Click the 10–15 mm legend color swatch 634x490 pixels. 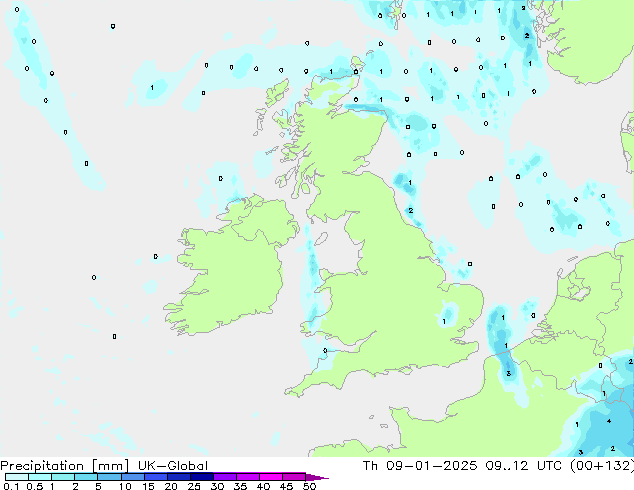[132, 477]
